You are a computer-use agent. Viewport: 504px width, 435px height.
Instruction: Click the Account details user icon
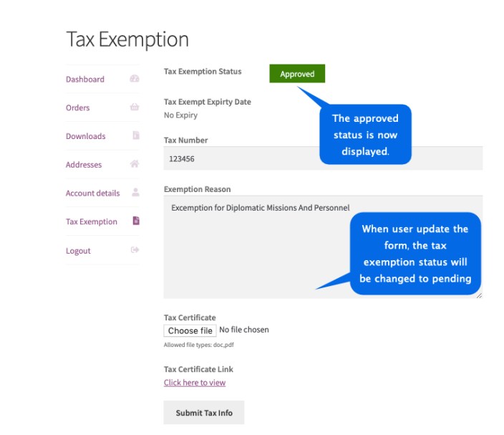pyautogui.click(x=135, y=192)
